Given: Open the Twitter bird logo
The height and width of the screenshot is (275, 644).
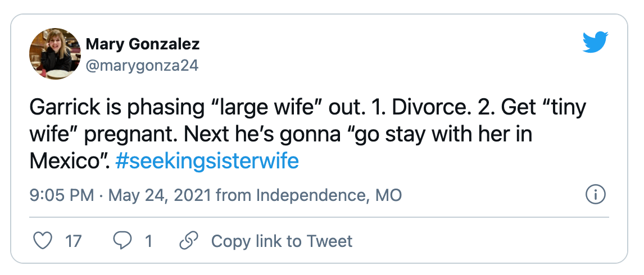Looking at the screenshot, I should pos(595,42).
